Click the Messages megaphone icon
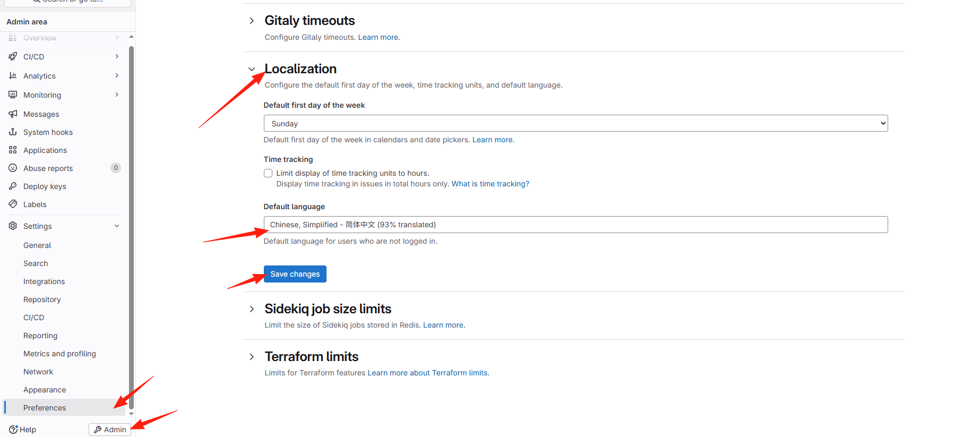Viewport: 980px width, 437px height. 13,114
